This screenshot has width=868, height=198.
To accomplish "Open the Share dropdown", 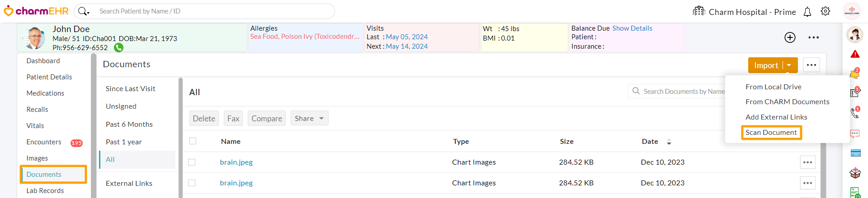I will coord(309,118).
